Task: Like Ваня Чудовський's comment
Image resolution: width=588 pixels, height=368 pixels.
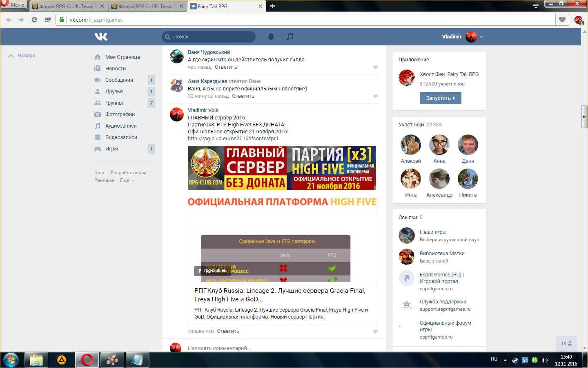Action: (x=375, y=67)
